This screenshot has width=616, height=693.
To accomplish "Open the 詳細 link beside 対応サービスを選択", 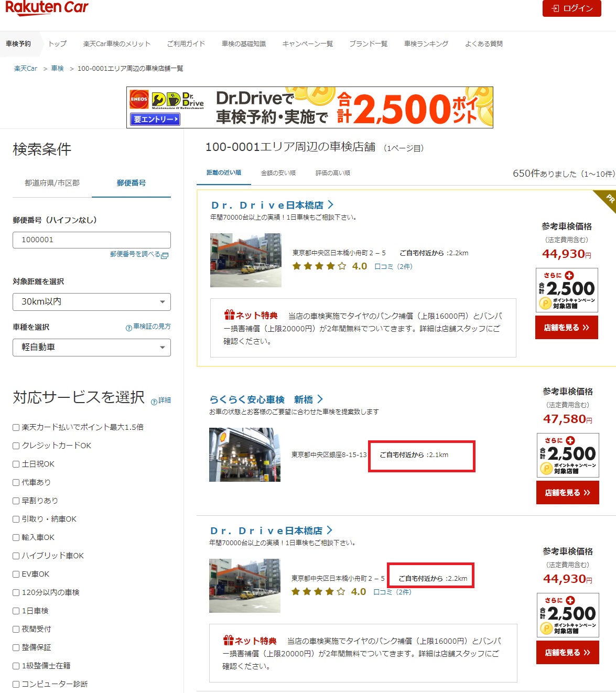I will click(165, 400).
